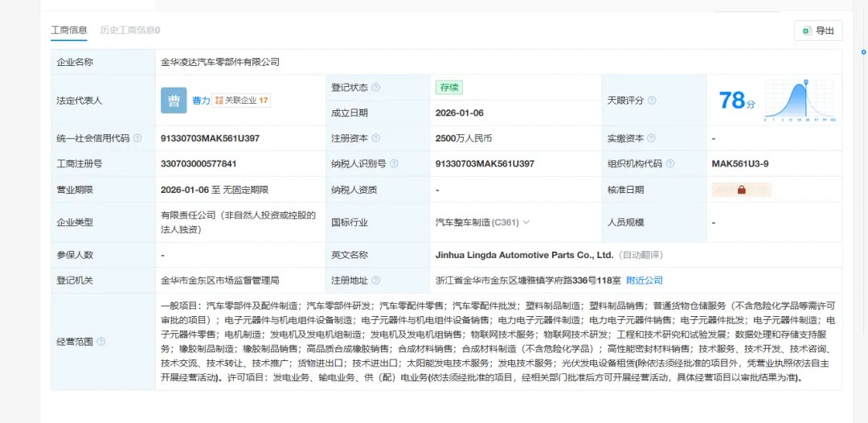Click the help icon next to 注册资本

(375, 138)
